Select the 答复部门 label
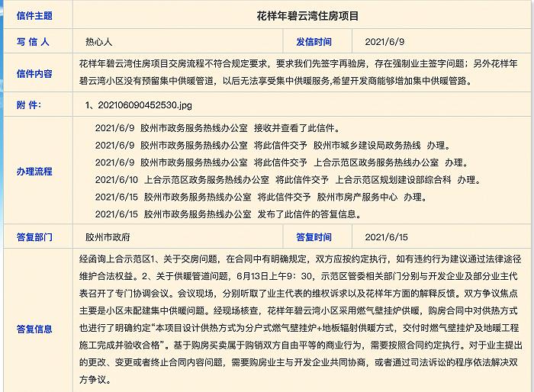 click(x=34, y=237)
